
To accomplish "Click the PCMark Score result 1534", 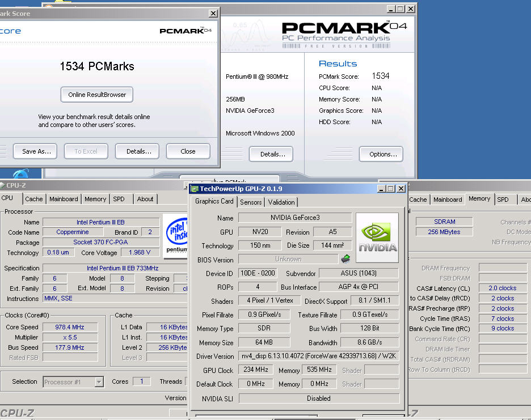I will click(x=381, y=76).
